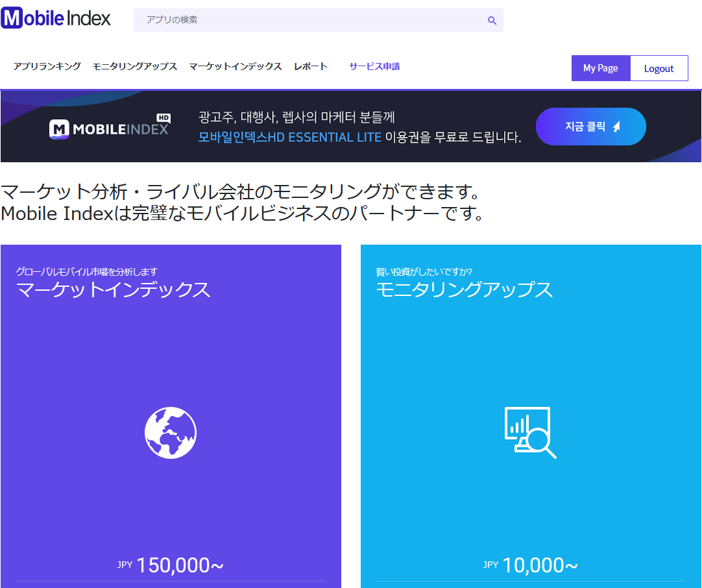Viewport: 702px width, 588px height.
Task: Click the 賢い投資がしたいですか? subtitle
Action: [x=424, y=272]
